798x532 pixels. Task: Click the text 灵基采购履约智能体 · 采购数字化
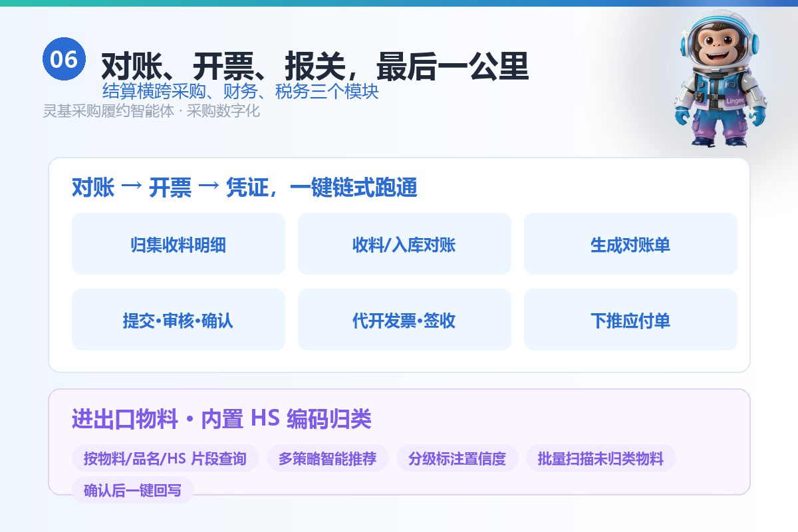coord(152,111)
